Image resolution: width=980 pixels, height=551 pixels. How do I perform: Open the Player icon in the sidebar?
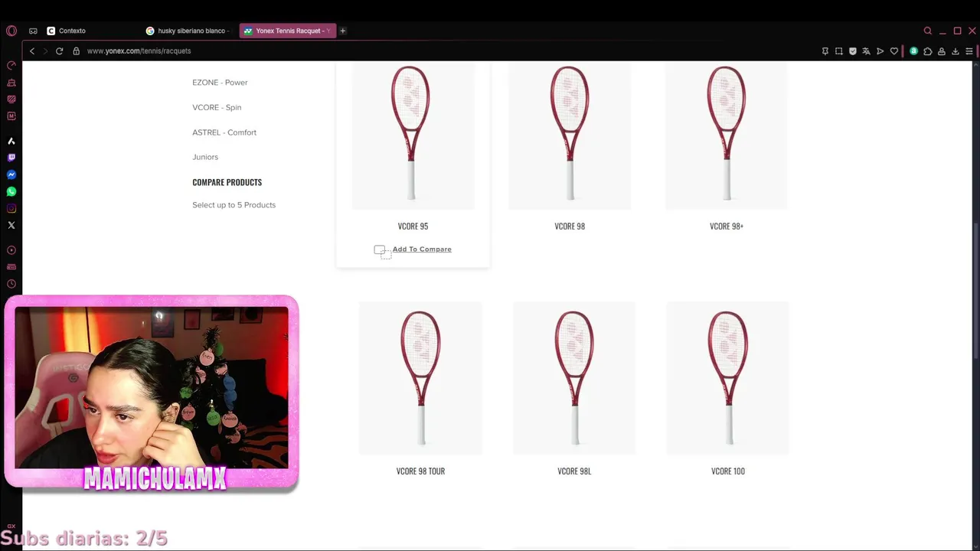pos(11,250)
